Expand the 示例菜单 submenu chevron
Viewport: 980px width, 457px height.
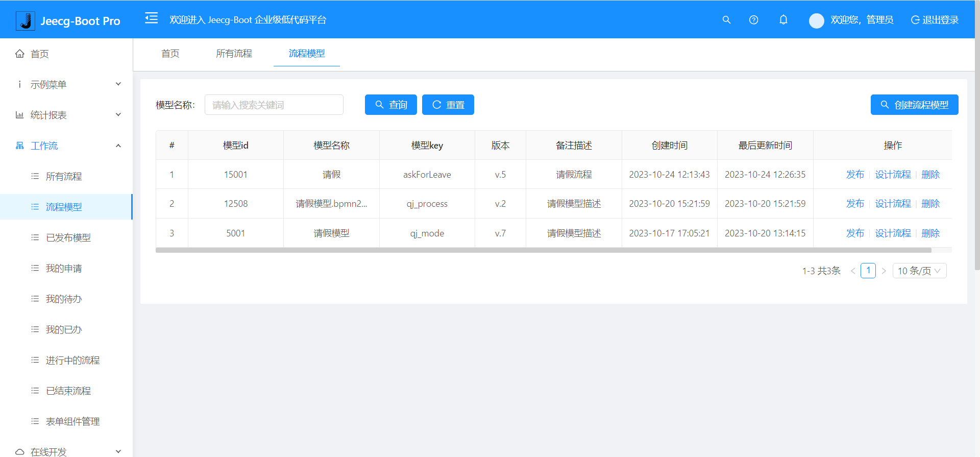118,84
